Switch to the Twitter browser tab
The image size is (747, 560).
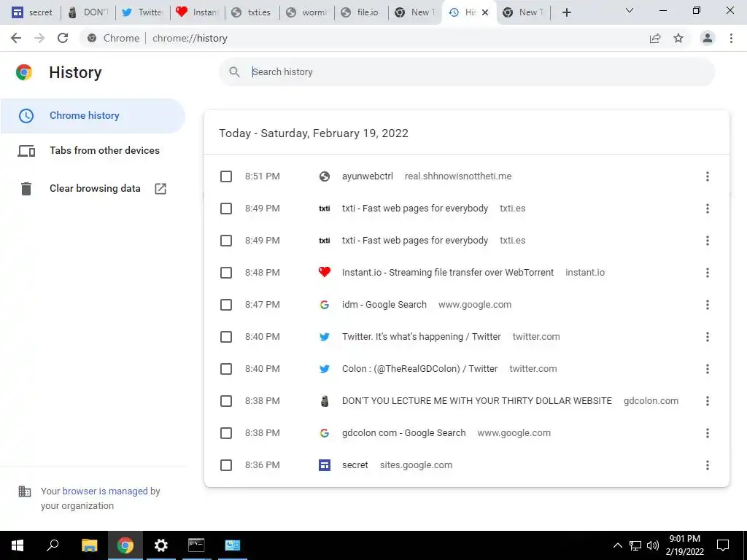(142, 12)
